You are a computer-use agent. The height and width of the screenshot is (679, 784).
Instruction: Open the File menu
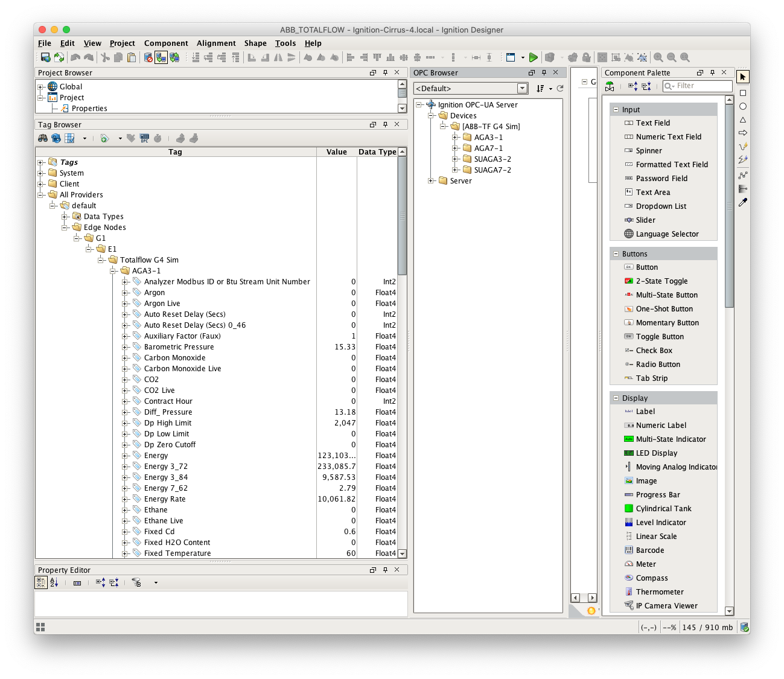coord(45,43)
